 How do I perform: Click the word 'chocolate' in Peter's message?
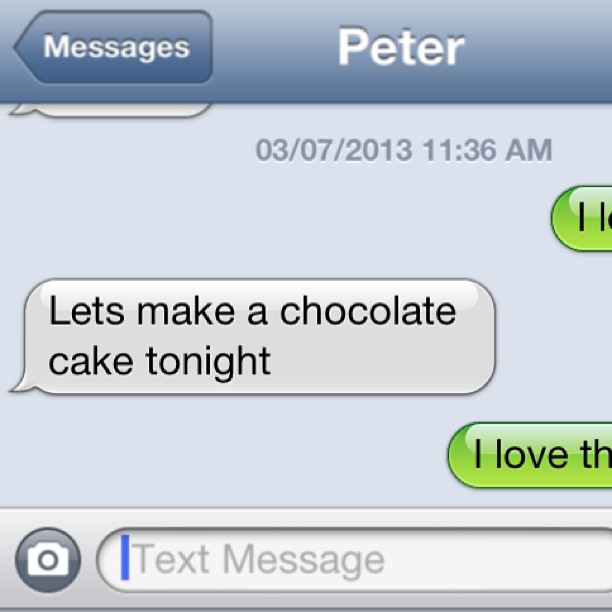point(368,311)
